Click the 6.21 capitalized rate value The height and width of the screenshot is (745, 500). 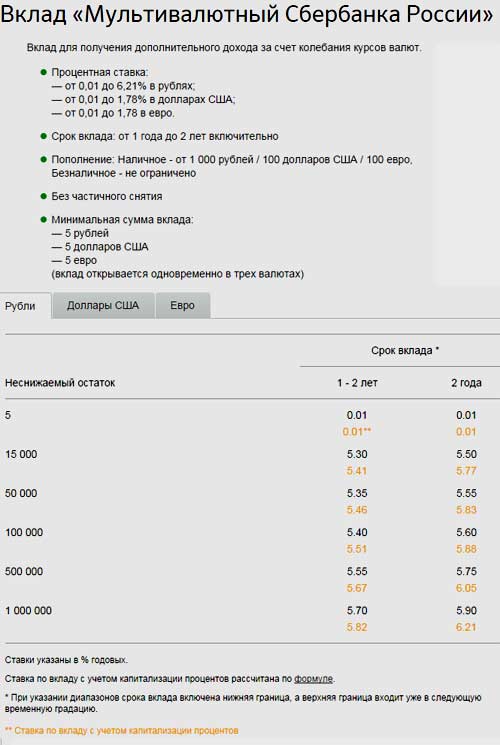pyautogui.click(x=466, y=627)
